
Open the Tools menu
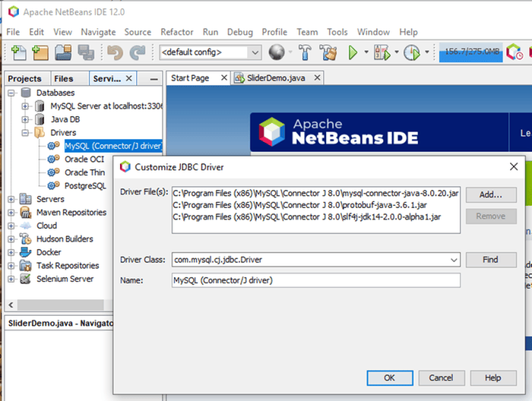pyautogui.click(x=337, y=32)
